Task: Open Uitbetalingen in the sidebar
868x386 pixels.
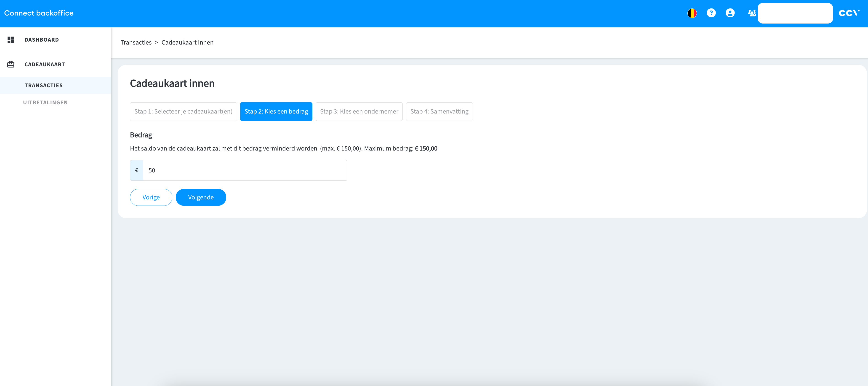Action: (45, 103)
